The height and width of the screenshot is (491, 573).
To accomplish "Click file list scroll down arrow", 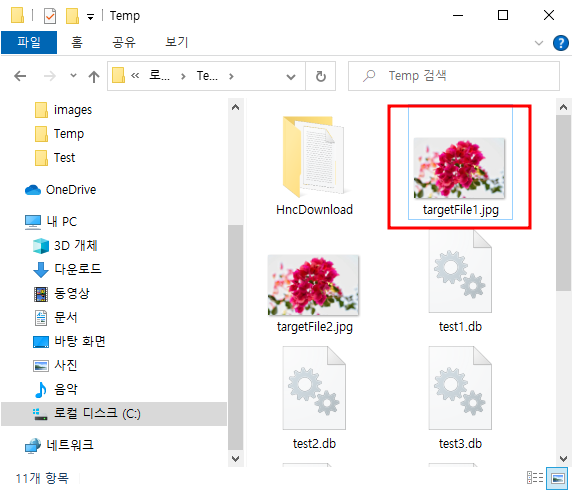I will [563, 458].
